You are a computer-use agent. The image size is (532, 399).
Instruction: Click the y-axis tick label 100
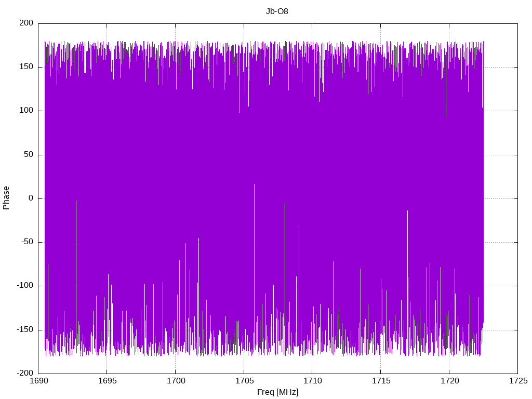tap(26, 111)
